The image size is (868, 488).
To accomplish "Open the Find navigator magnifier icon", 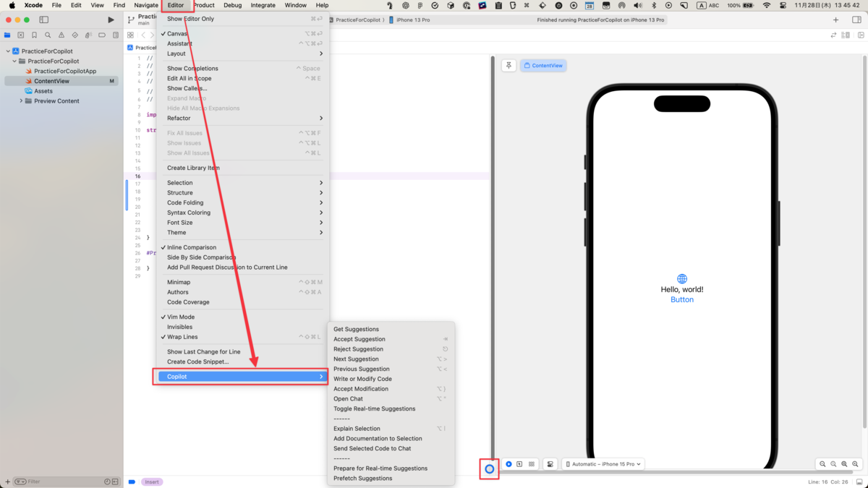I will tap(48, 35).
